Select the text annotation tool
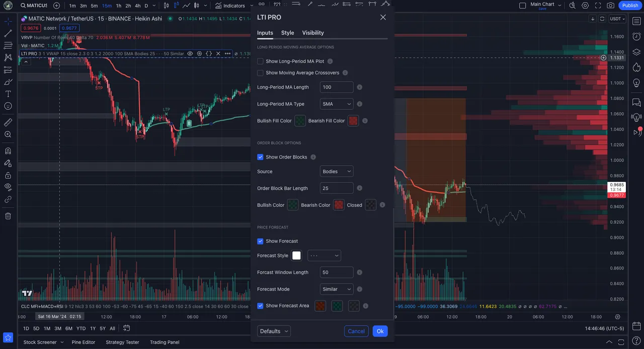644x349 pixels. [x=8, y=94]
